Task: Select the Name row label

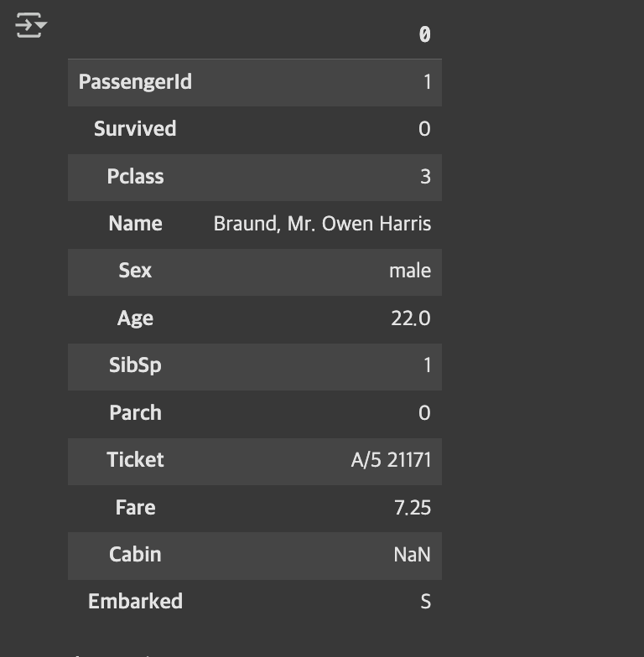Action: pyautogui.click(x=135, y=223)
